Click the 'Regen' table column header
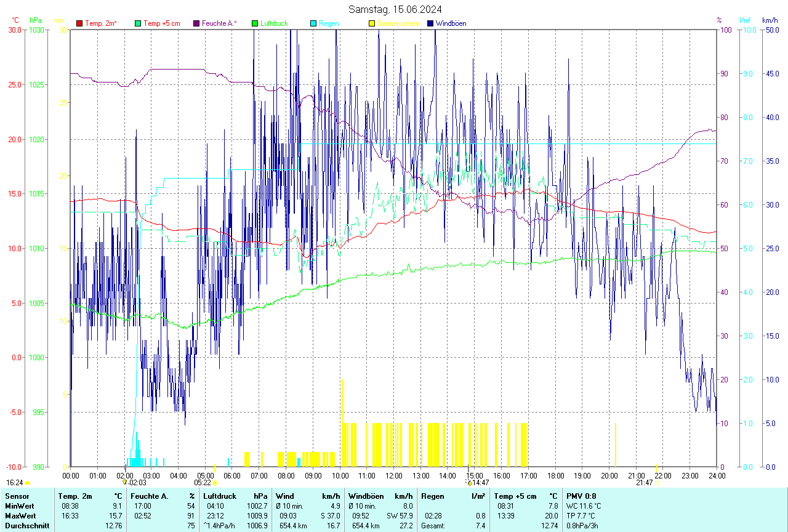This screenshot has height=532, width=788. pos(432,496)
